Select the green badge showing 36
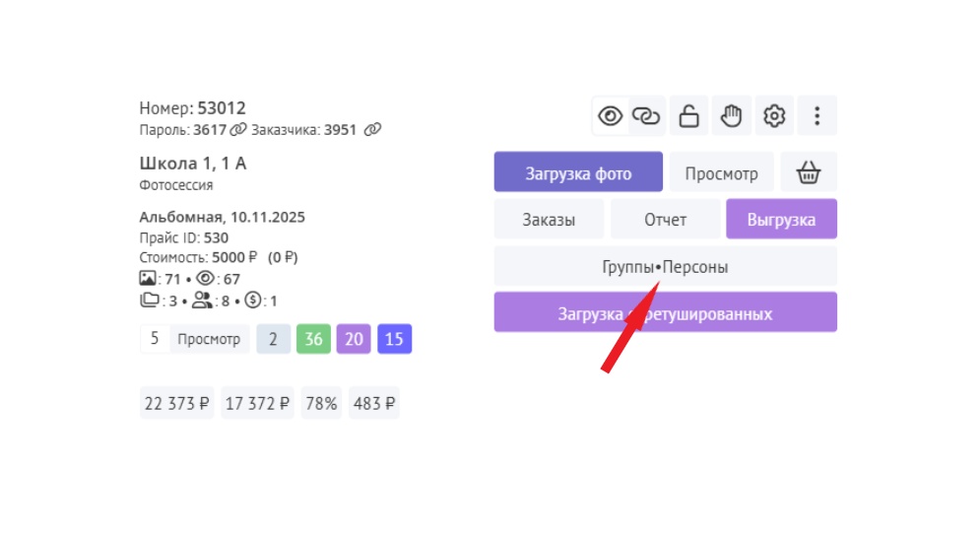The height and width of the screenshot is (537, 980). pos(313,339)
